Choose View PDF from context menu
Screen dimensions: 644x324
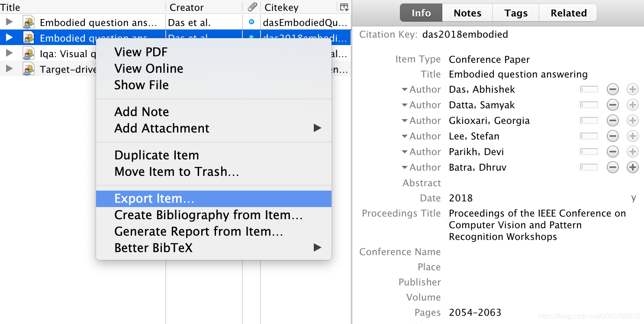213,52
